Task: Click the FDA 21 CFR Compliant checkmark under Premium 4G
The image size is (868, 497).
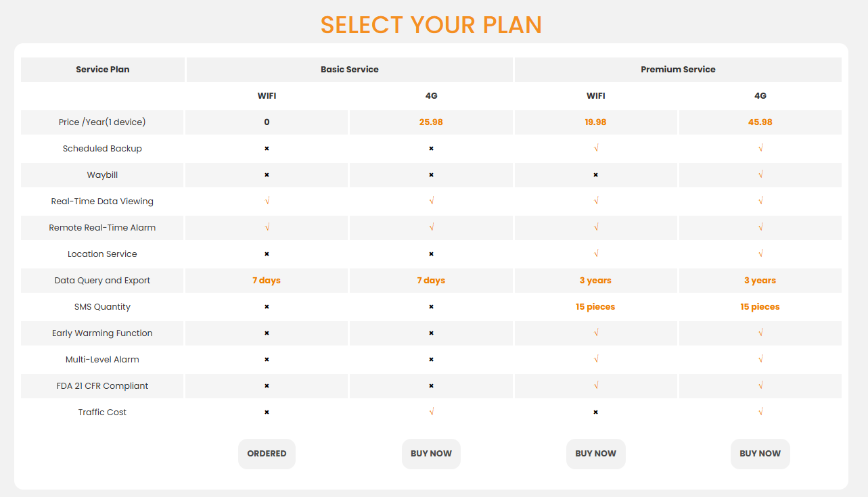Action: click(760, 385)
